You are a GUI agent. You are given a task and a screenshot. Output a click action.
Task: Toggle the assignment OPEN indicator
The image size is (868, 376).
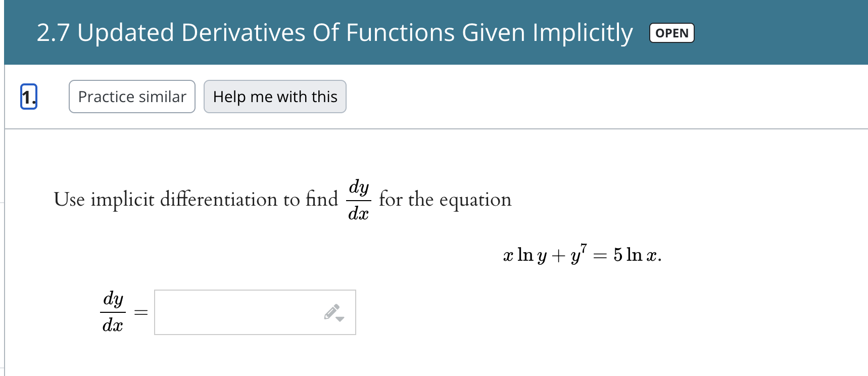671,32
